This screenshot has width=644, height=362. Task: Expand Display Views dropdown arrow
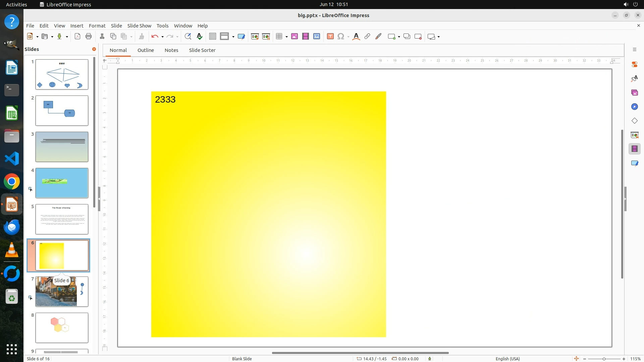click(x=233, y=37)
